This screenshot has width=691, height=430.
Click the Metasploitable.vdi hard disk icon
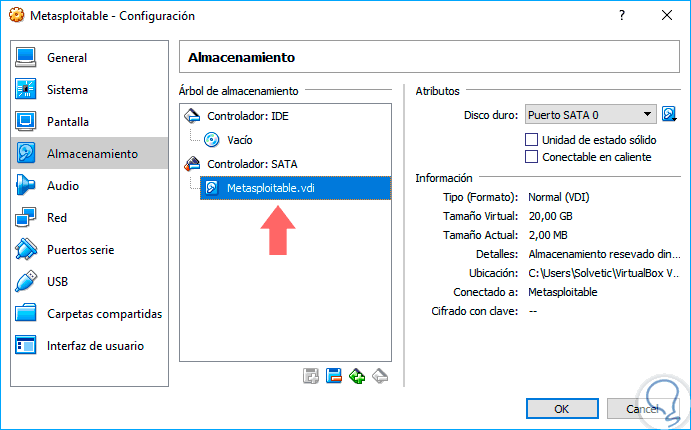click(x=212, y=188)
